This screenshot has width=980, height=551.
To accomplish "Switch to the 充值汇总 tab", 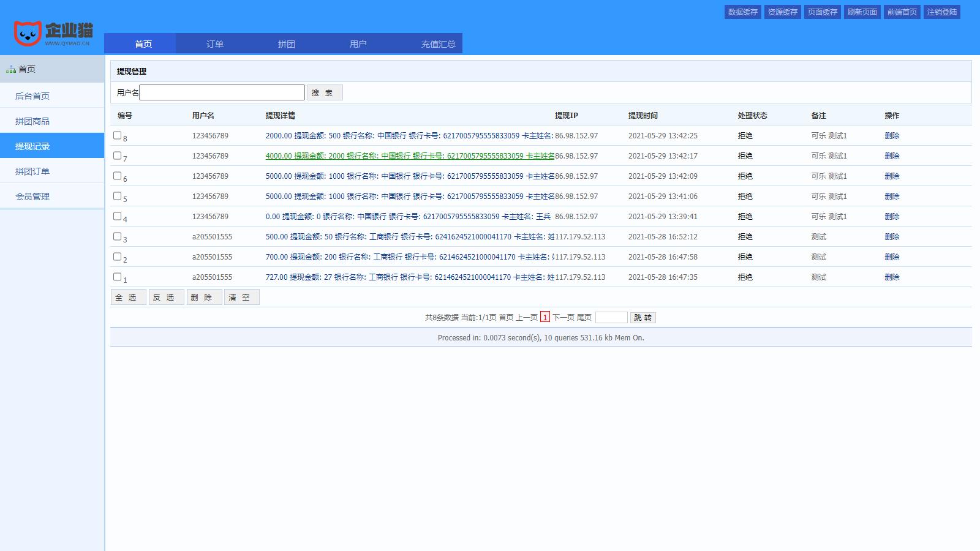I will 438,44.
